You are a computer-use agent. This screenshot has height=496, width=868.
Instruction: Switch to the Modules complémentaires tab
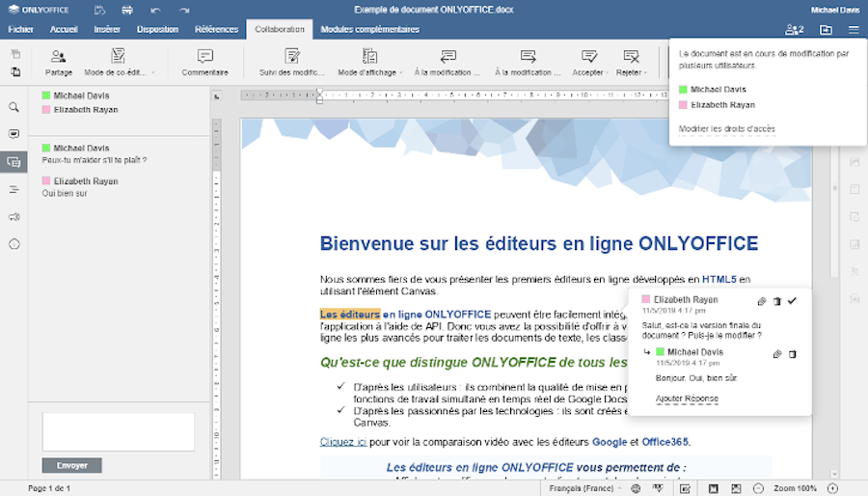369,29
